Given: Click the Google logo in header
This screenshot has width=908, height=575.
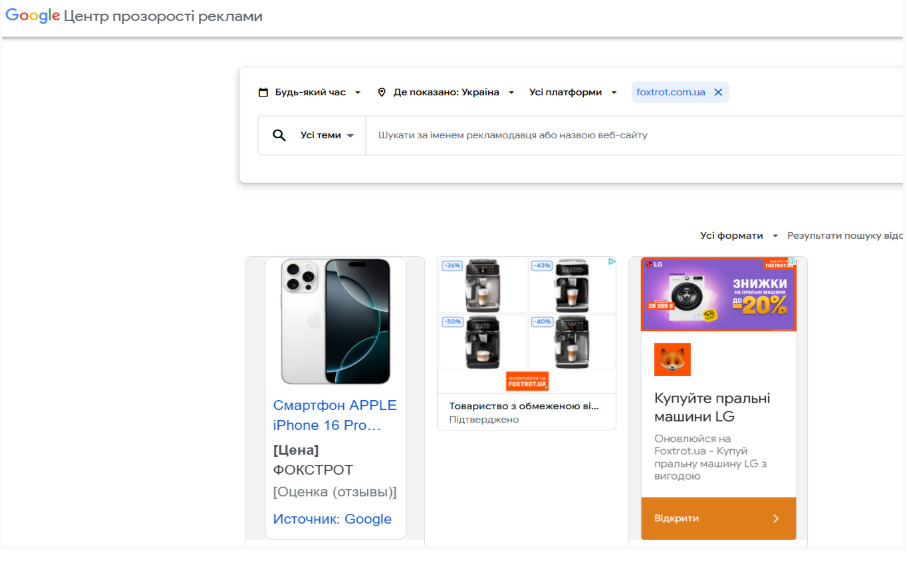Looking at the screenshot, I should point(32,16).
